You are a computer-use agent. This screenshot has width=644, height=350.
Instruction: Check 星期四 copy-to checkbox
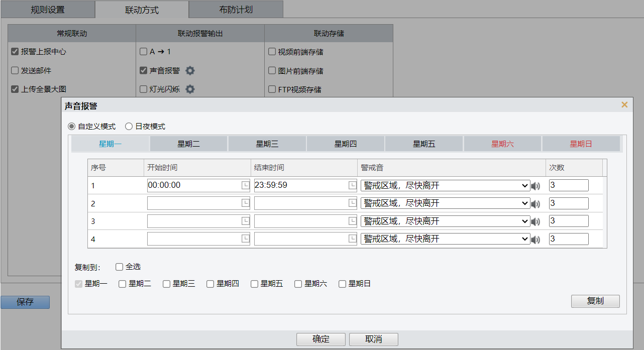point(210,284)
